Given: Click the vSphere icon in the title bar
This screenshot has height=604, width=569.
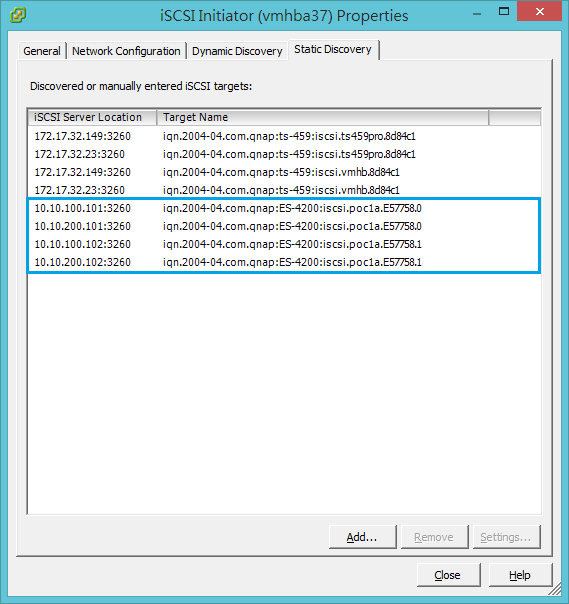Looking at the screenshot, I should point(18,15).
